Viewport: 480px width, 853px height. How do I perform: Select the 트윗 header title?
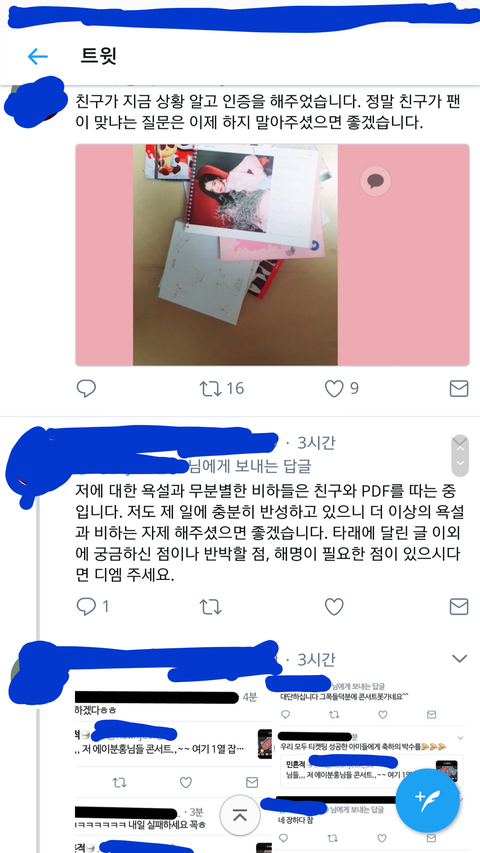coord(99,56)
